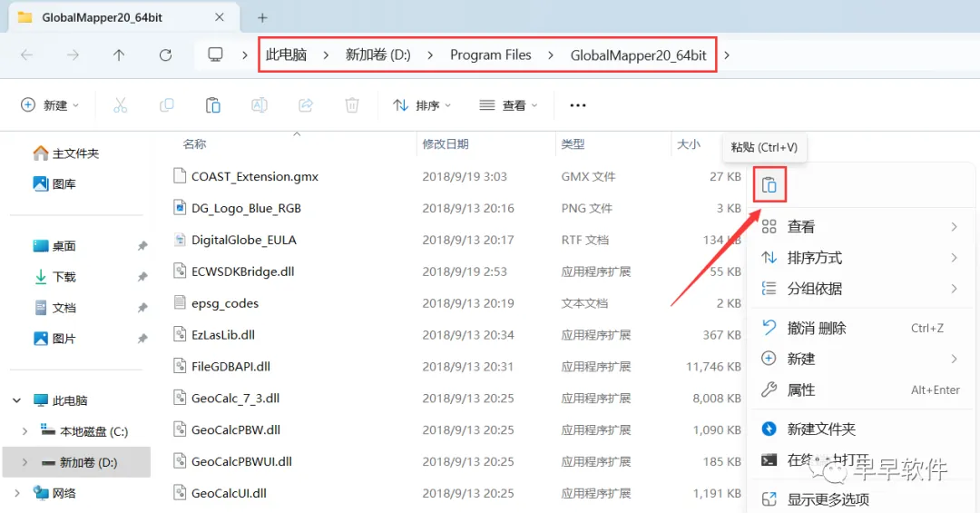Select file EzLasLib.dll
This screenshot has width=980, height=513.
pyautogui.click(x=223, y=335)
